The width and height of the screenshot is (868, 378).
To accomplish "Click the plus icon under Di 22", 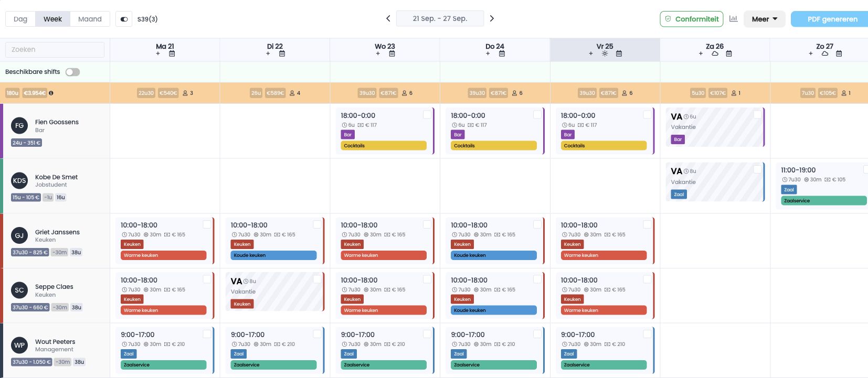I will pos(268,53).
